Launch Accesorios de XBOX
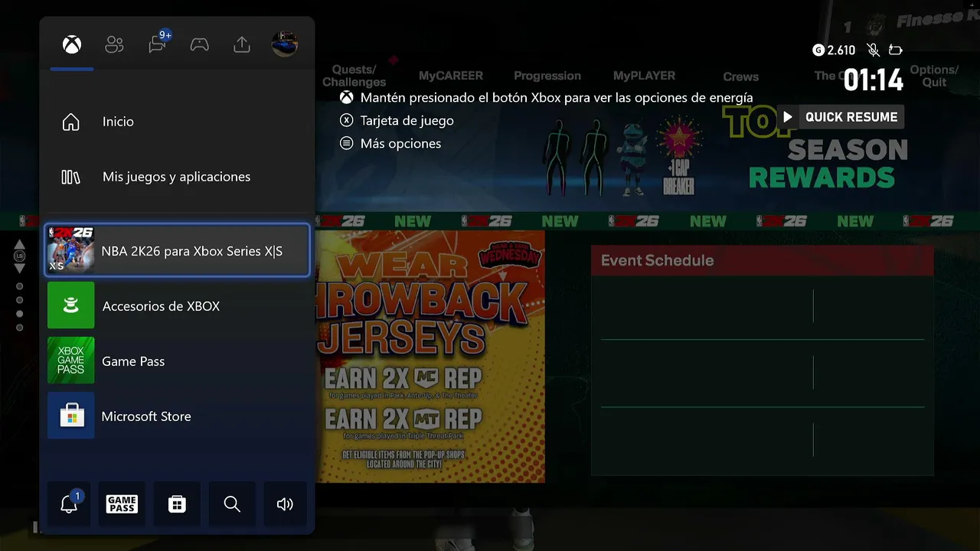Screen dimensions: 980x551 tap(177, 305)
